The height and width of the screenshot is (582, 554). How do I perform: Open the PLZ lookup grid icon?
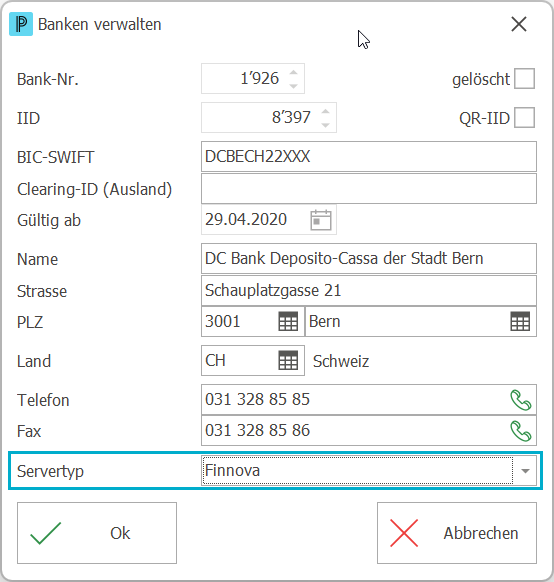(x=288, y=321)
